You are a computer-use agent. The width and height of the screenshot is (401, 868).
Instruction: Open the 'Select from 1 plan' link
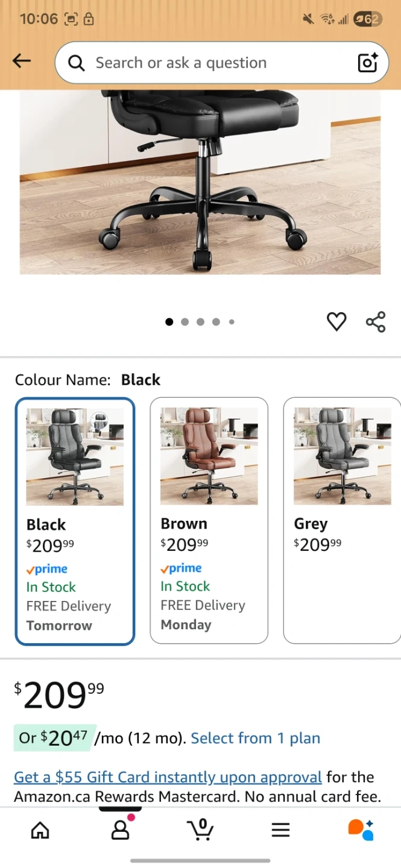(x=256, y=738)
